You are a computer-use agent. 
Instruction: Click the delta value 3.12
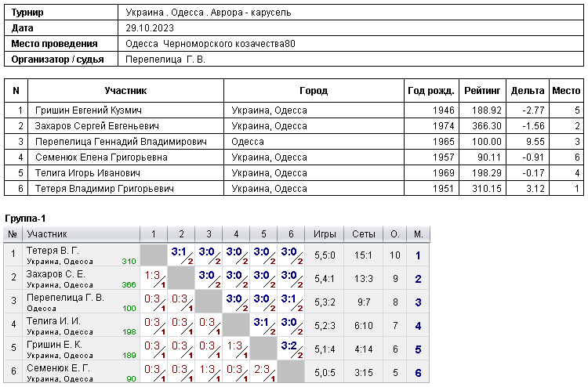tap(535, 189)
